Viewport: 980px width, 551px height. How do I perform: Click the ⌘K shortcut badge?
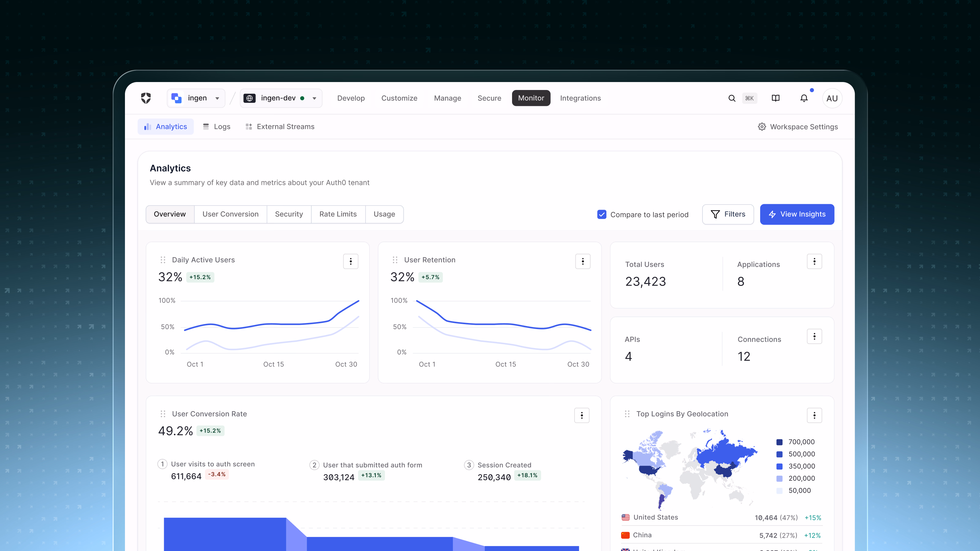point(749,98)
